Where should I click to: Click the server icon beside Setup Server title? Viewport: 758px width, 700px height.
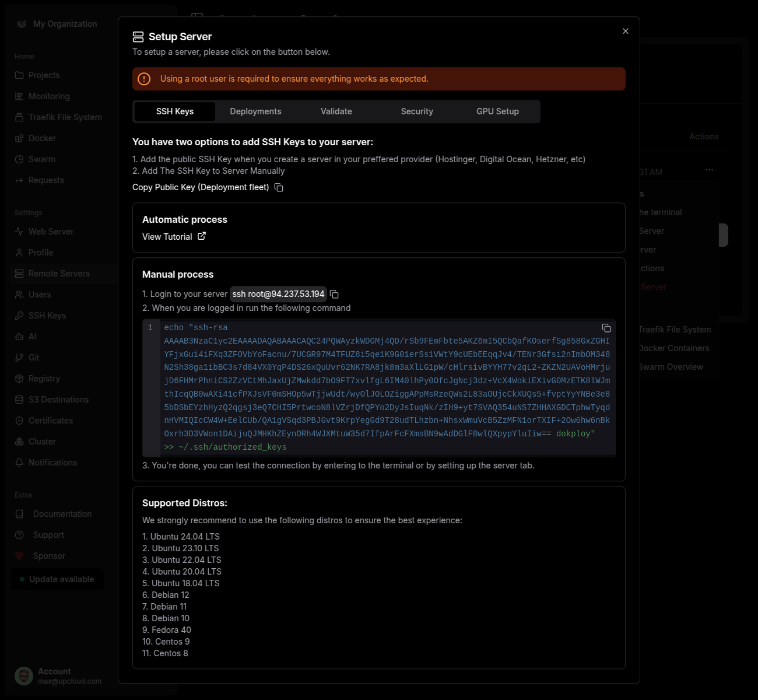coord(138,37)
